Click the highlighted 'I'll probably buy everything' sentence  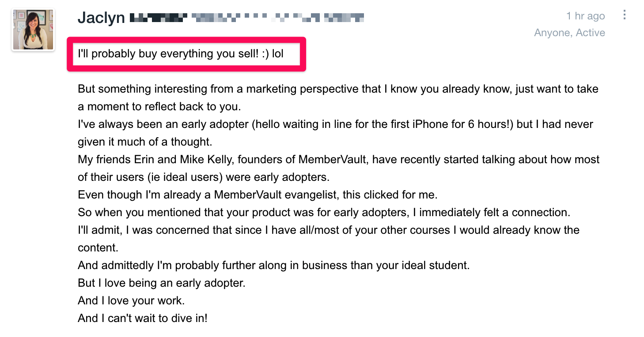[180, 54]
